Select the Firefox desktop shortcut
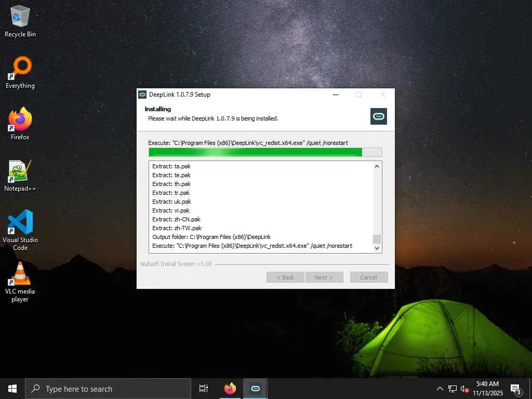 pyautogui.click(x=20, y=124)
